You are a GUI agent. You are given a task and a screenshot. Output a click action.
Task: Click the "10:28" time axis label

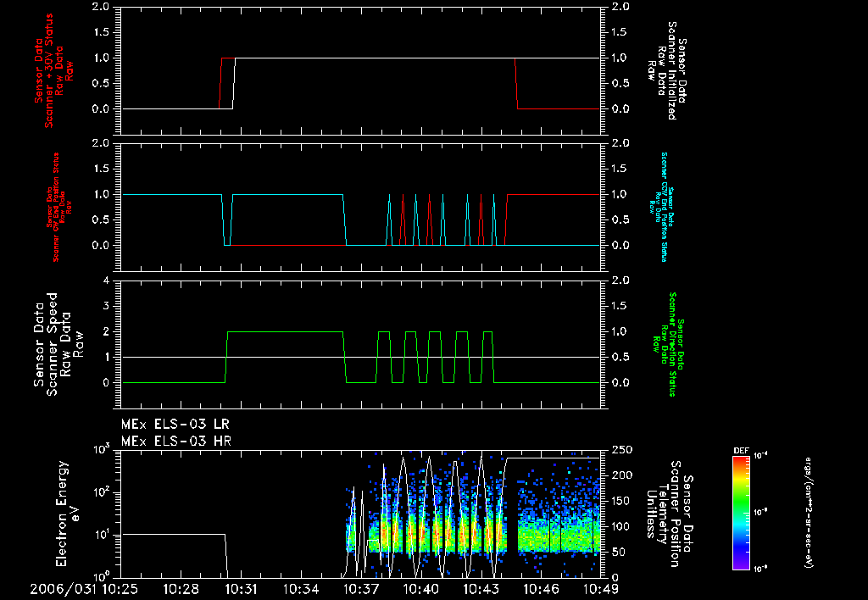coord(181,590)
